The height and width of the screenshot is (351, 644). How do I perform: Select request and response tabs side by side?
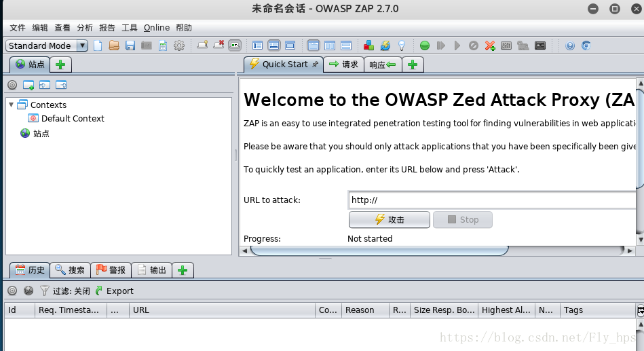tap(330, 45)
